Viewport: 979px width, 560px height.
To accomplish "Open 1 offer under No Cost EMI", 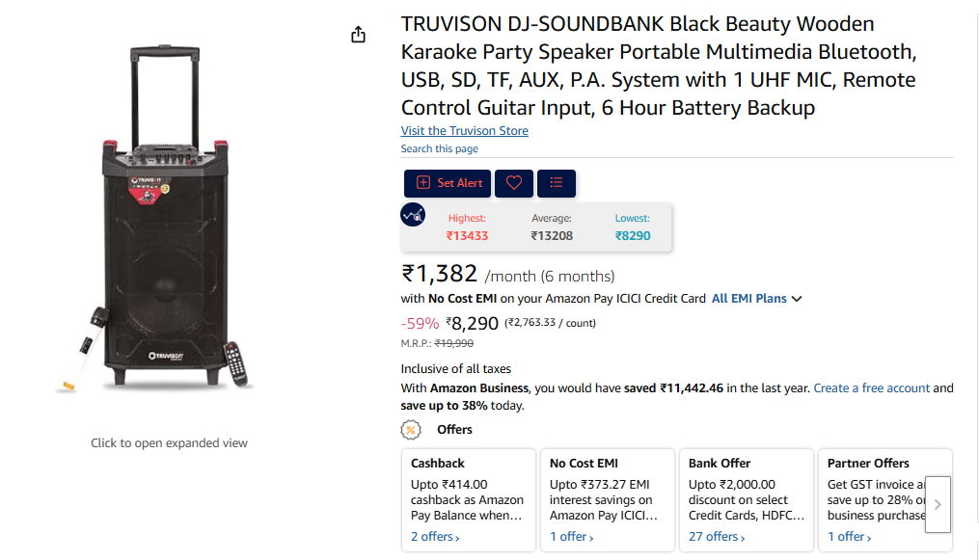I will [572, 537].
